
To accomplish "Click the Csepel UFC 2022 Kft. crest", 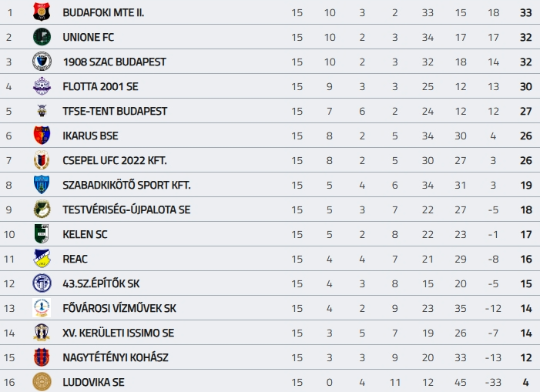I will (42, 160).
